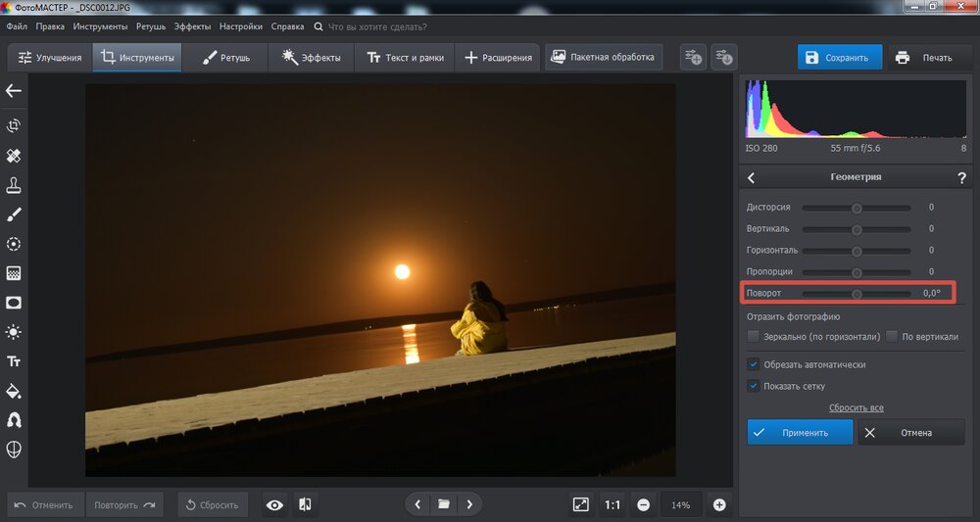
Task: Select the Тт text tool in sidebar
Action: point(14,361)
